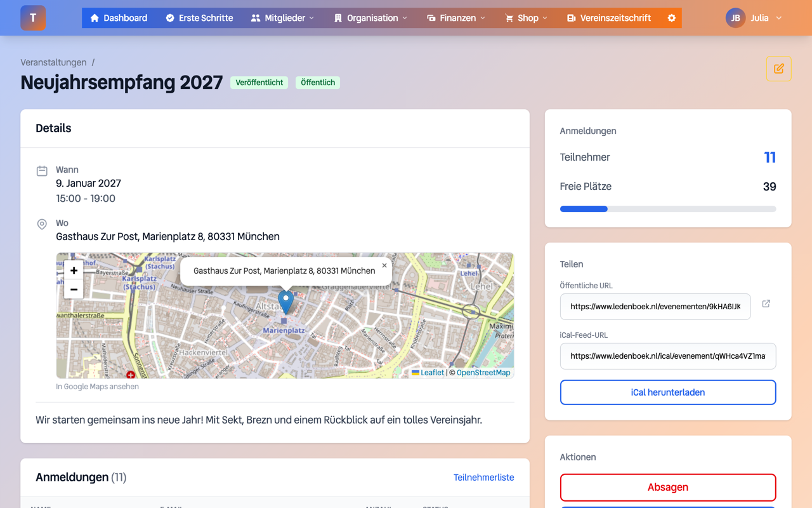The height and width of the screenshot is (508, 812).
Task: Click the Veröffentlicht status badge
Action: 259,83
